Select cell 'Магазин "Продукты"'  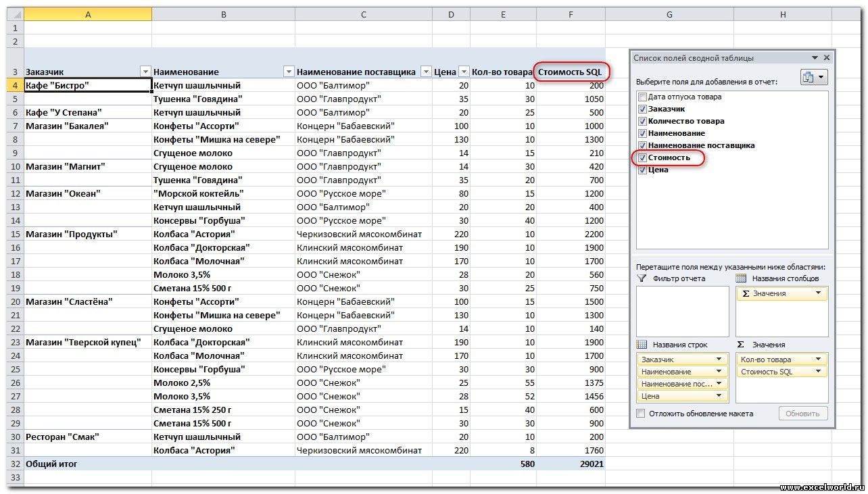pos(88,234)
